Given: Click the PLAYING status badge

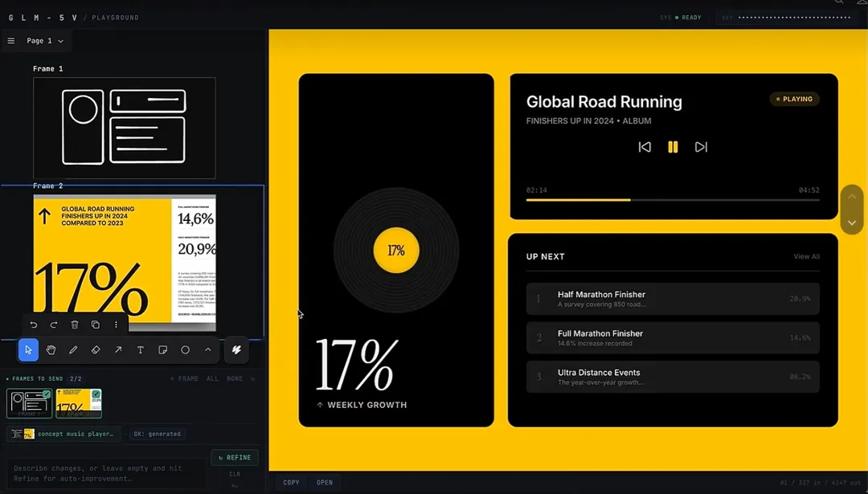Looking at the screenshot, I should tap(794, 99).
